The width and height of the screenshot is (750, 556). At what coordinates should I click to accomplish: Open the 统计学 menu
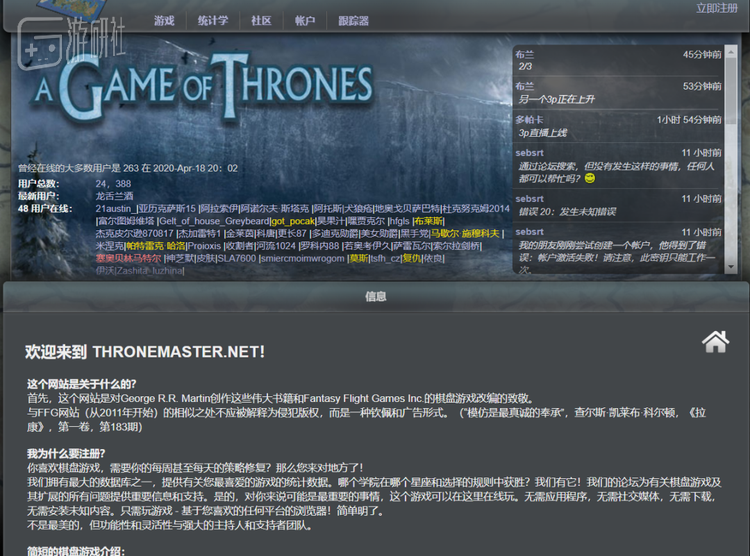(213, 21)
